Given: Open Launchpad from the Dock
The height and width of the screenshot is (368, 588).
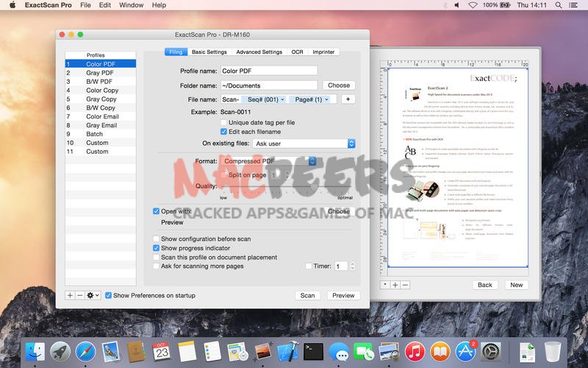Looking at the screenshot, I should point(60,352).
